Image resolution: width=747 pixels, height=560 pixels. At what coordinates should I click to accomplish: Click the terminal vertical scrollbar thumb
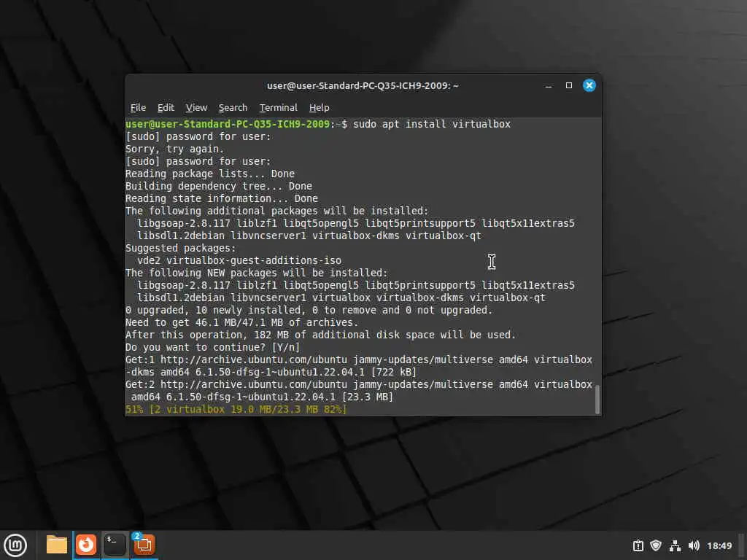click(597, 399)
